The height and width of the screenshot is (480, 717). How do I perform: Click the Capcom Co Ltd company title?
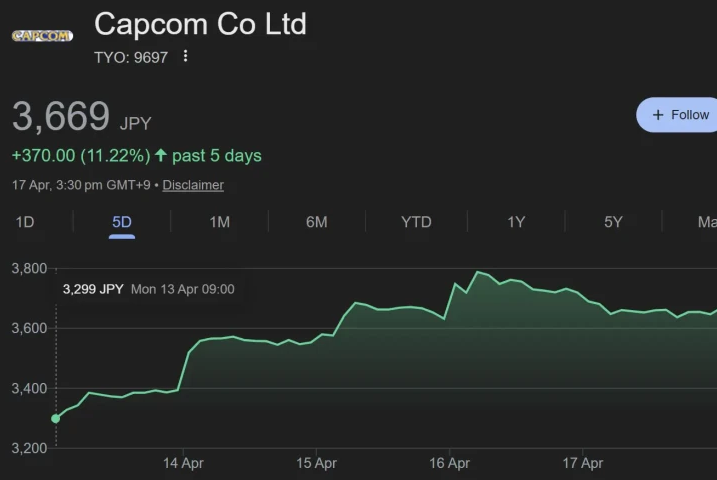click(x=200, y=23)
